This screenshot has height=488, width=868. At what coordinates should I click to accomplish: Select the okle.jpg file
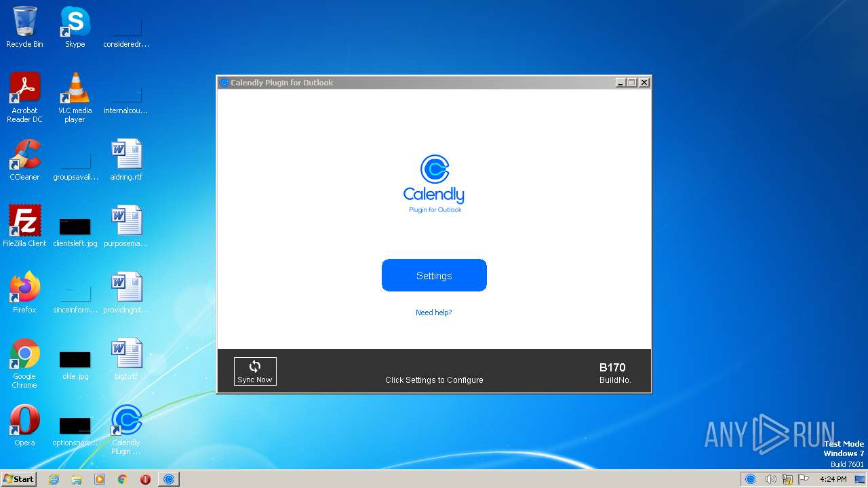[75, 365]
